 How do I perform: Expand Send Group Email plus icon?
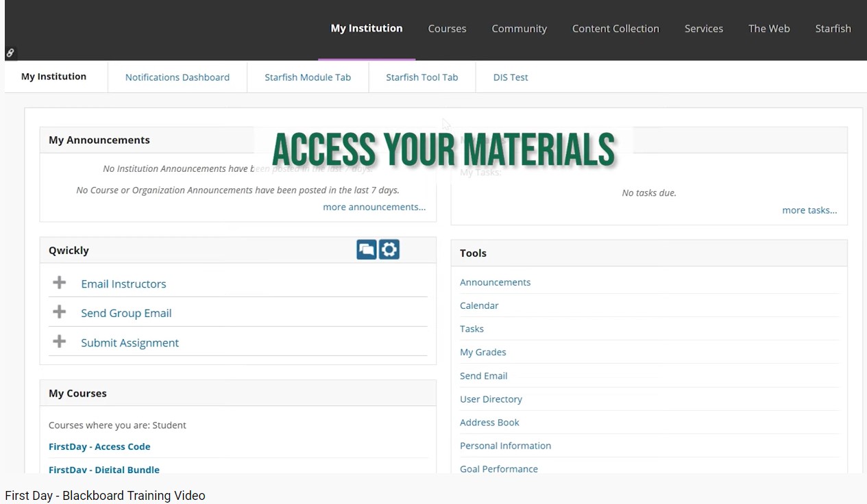(60, 312)
